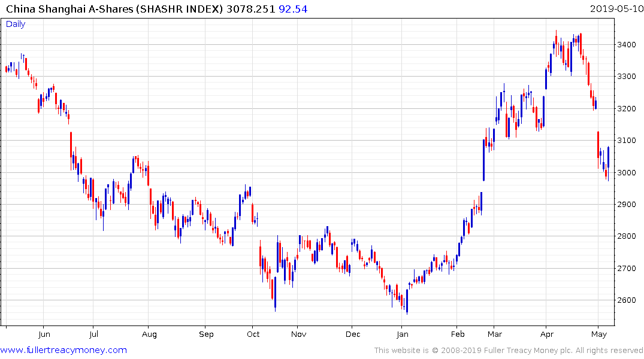
Task: Click the Nov month label
Action: click(298, 334)
